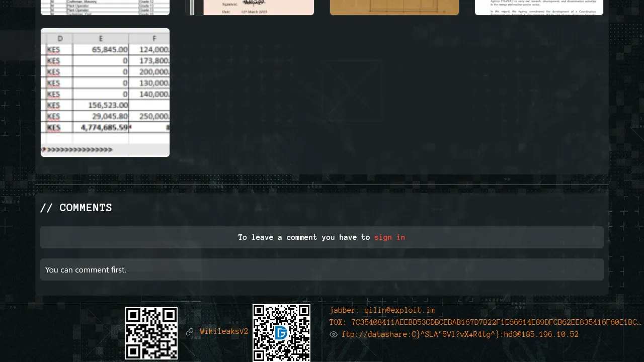The image size is (644, 362).
Task: Open the signed document thumbnail dated March 2023
Action: point(250,7)
